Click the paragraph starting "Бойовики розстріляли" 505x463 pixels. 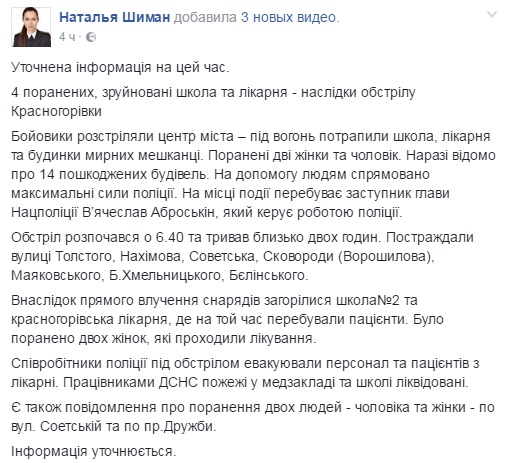[x=253, y=175]
